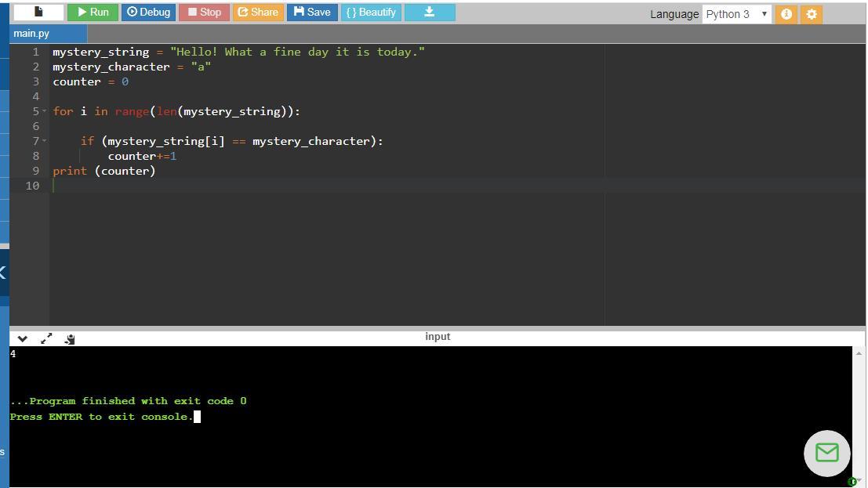Collapse the console with the chevron icon

click(x=23, y=339)
